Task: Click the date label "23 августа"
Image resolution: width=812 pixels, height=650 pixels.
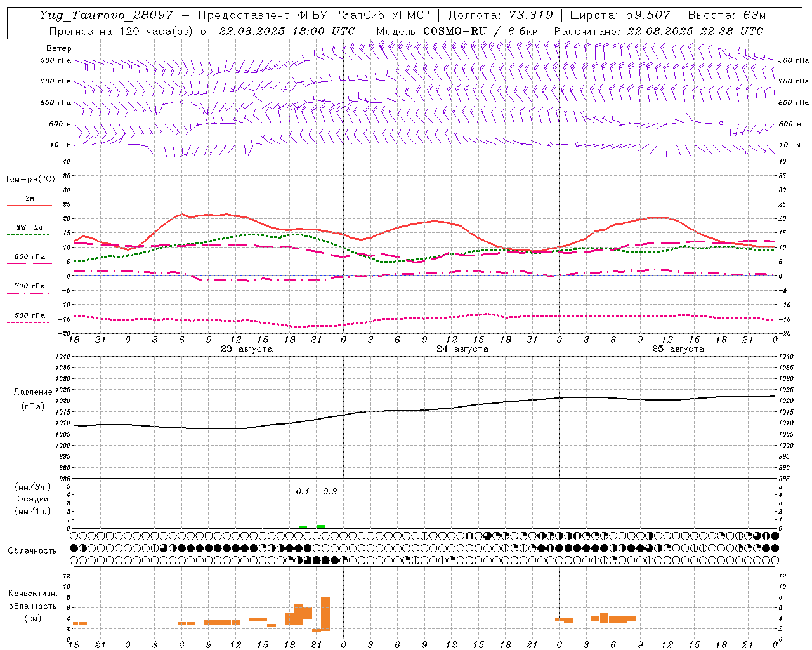Action: pyautogui.click(x=247, y=349)
